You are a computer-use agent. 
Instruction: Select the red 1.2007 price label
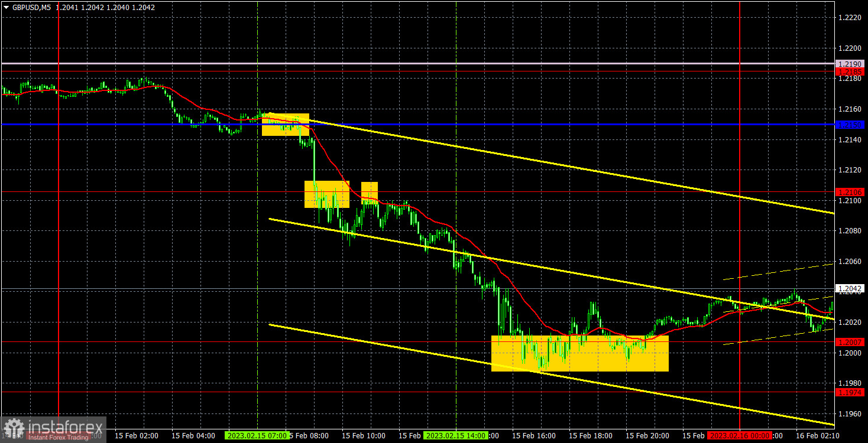[850, 342]
